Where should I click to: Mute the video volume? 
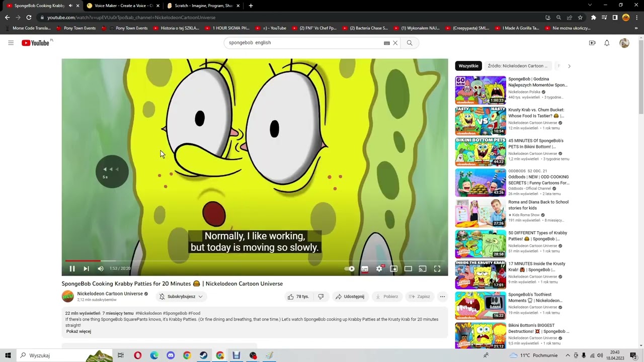tap(100, 268)
